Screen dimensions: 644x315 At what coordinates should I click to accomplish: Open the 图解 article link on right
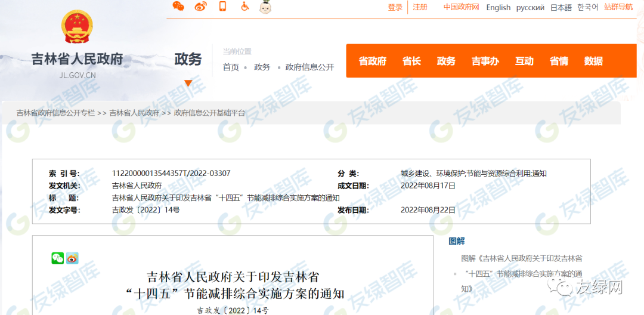click(521, 274)
